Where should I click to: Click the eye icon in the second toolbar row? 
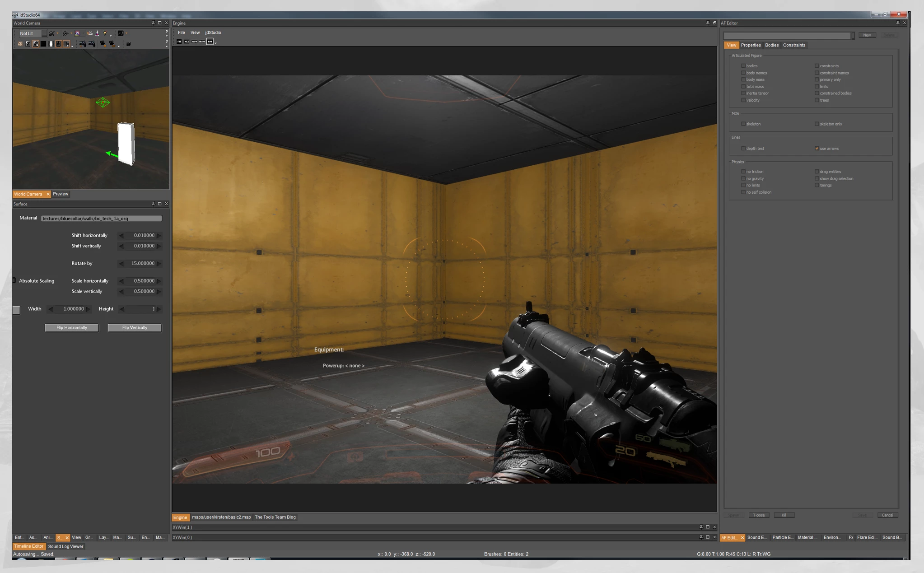coord(20,44)
